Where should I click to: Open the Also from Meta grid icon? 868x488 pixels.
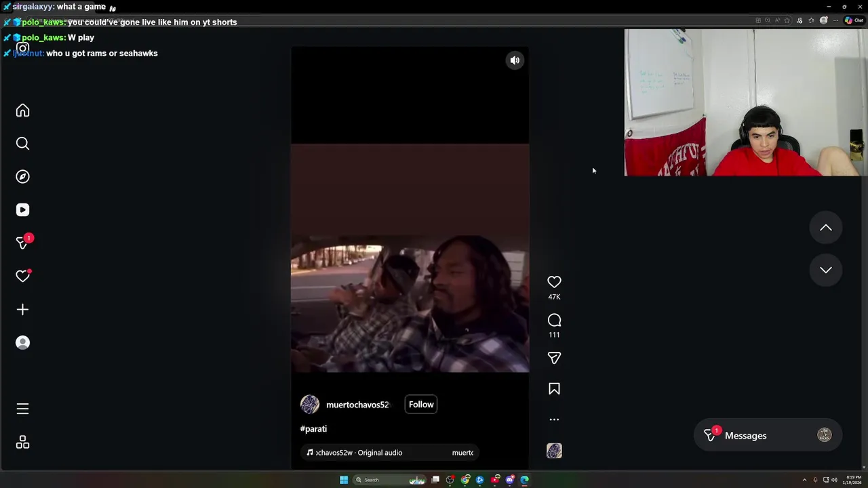point(22,443)
